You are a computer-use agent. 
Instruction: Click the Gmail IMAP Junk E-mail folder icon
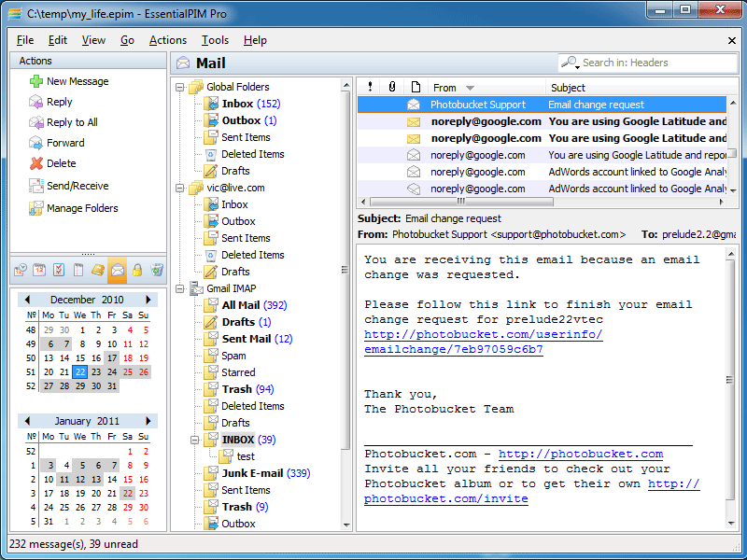211,473
